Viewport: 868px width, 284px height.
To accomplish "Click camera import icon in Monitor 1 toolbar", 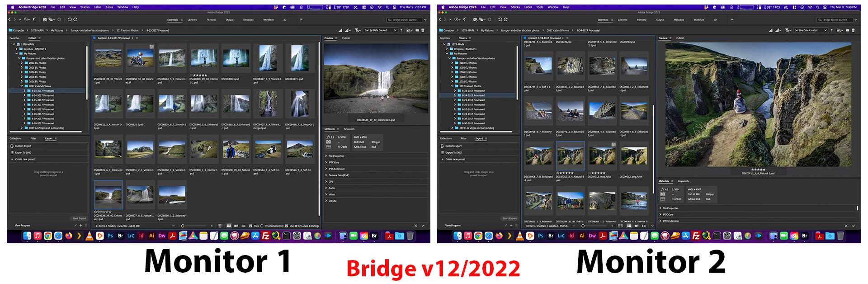I will (x=45, y=19).
